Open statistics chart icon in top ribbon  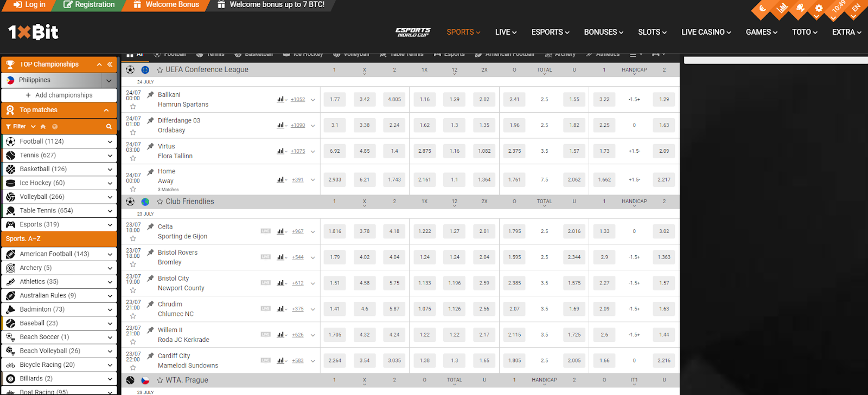[782, 8]
